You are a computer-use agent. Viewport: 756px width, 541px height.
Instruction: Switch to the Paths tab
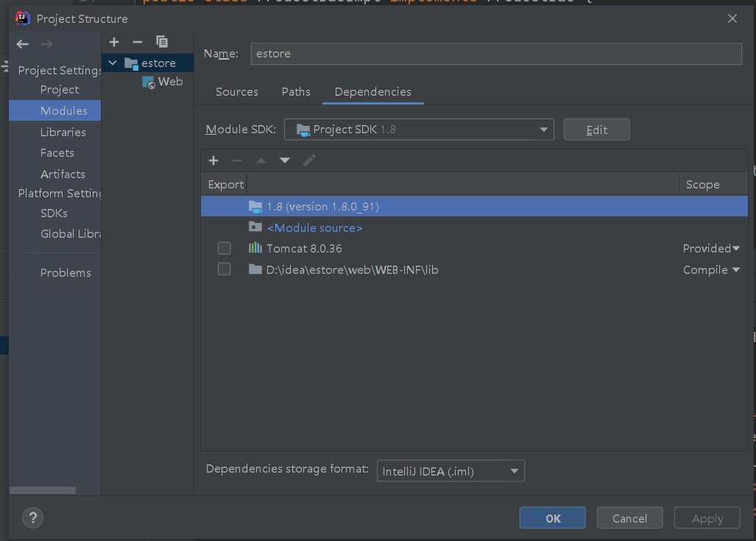coord(296,91)
